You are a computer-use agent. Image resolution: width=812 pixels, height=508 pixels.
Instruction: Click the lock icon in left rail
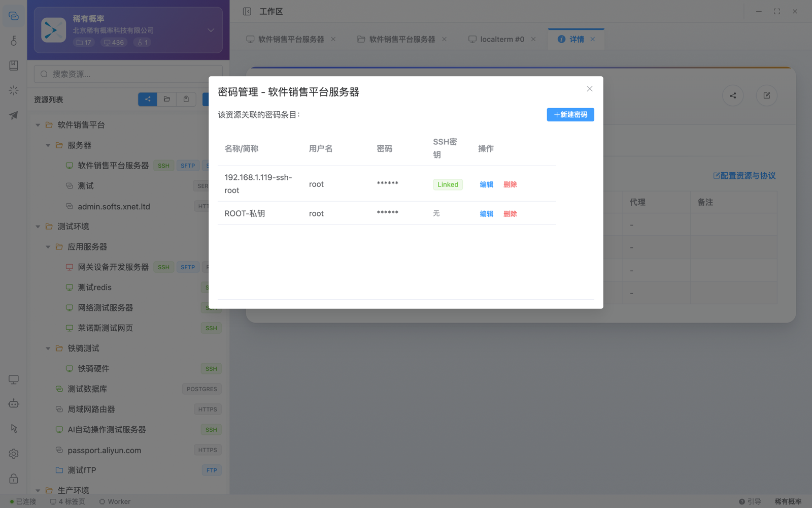14,479
